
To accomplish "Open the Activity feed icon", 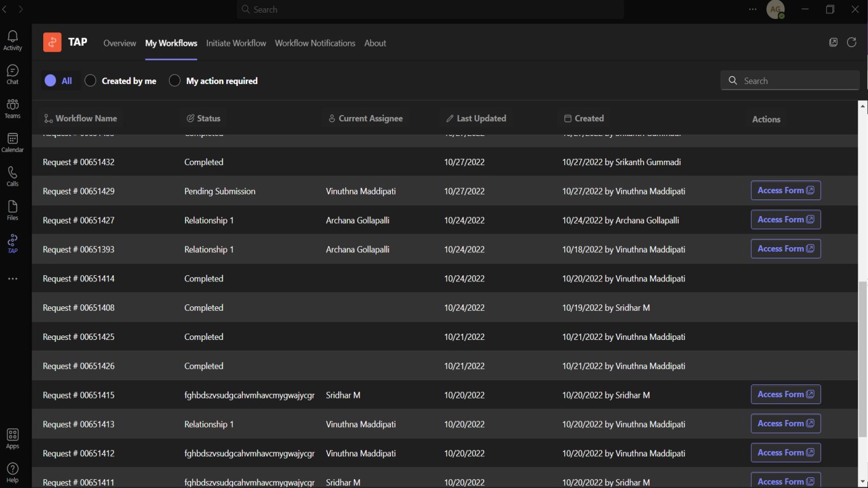I will [x=13, y=39].
